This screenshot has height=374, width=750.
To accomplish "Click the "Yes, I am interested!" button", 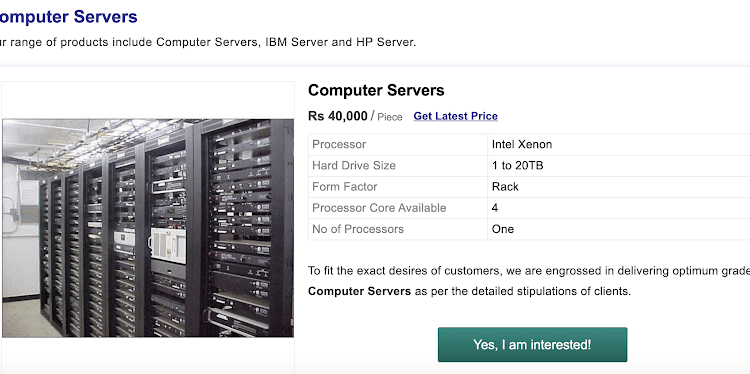I will [x=532, y=344].
